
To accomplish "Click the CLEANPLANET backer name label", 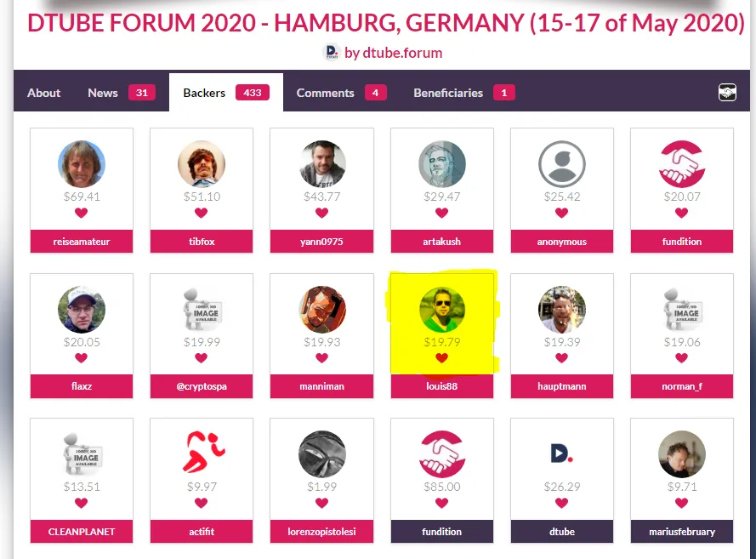I will pos(82,532).
